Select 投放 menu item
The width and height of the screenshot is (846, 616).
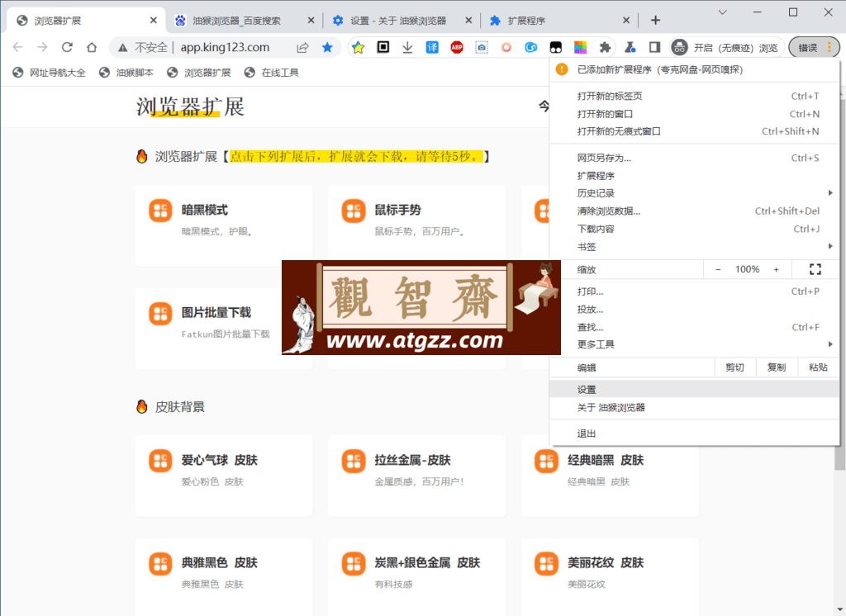(x=694, y=309)
